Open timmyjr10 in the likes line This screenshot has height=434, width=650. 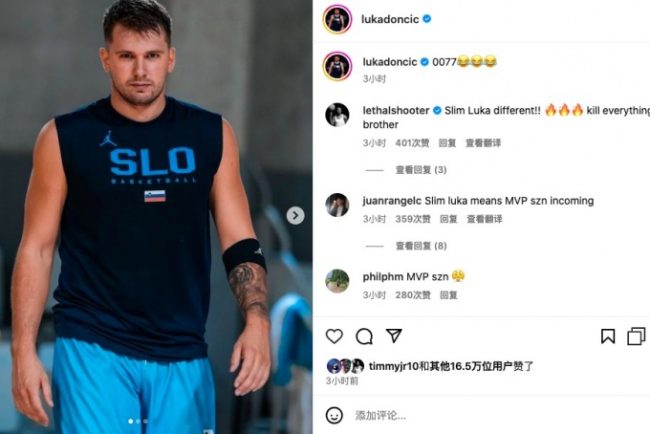point(393,366)
